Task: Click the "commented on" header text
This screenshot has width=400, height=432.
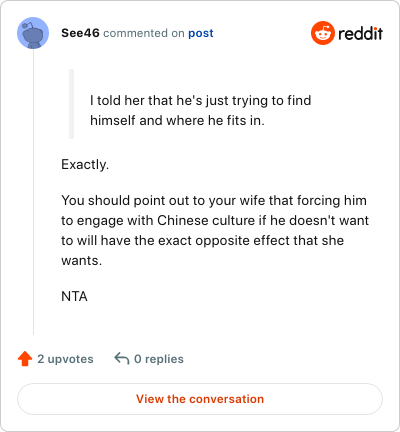Action: (x=144, y=33)
